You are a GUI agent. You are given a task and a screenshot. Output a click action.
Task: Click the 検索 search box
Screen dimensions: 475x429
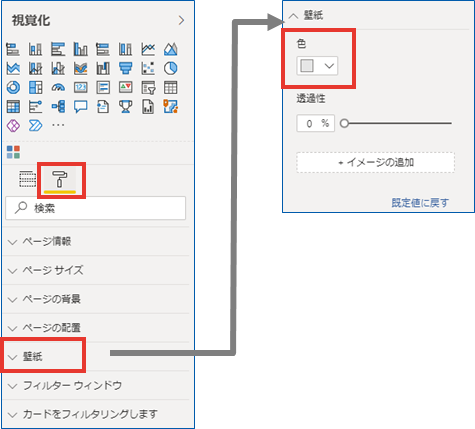[95, 208]
